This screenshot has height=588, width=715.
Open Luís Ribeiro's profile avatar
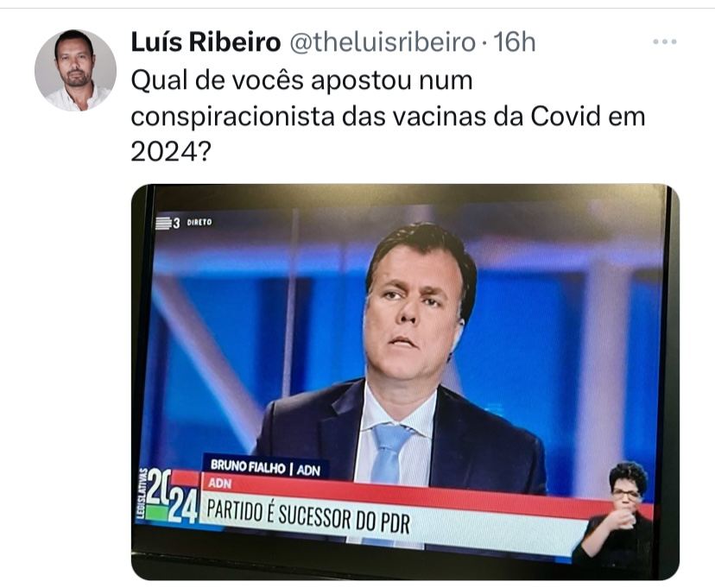click(75, 70)
